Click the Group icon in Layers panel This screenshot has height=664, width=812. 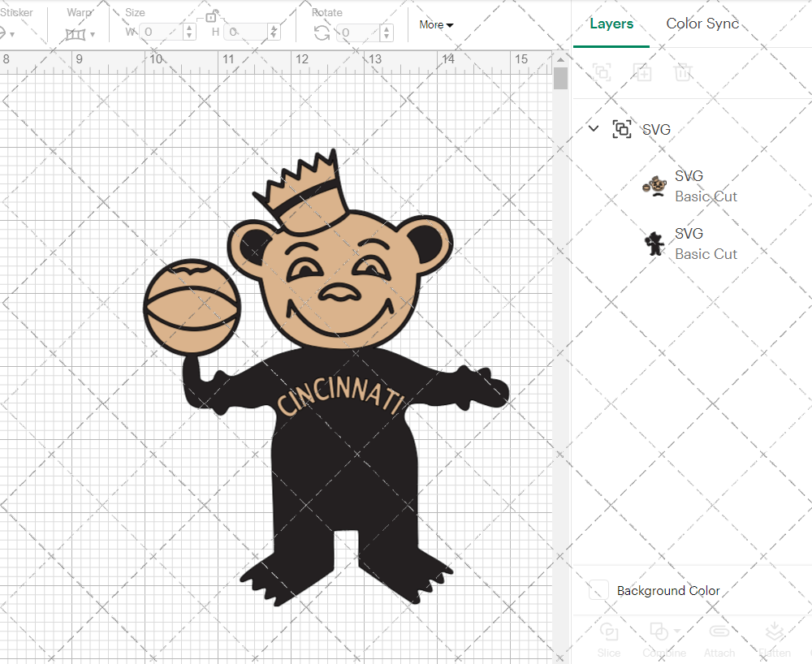[x=602, y=72]
